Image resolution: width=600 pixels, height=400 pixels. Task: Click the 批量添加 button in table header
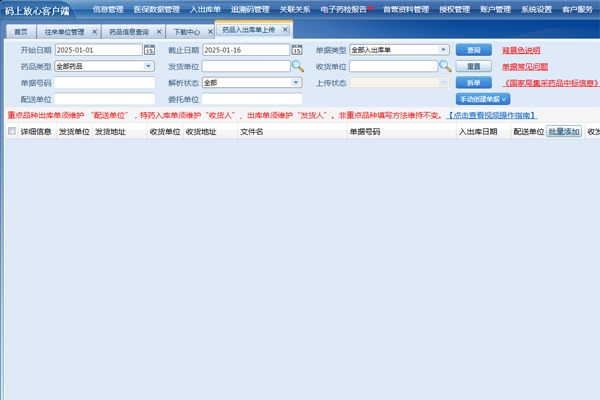(563, 131)
